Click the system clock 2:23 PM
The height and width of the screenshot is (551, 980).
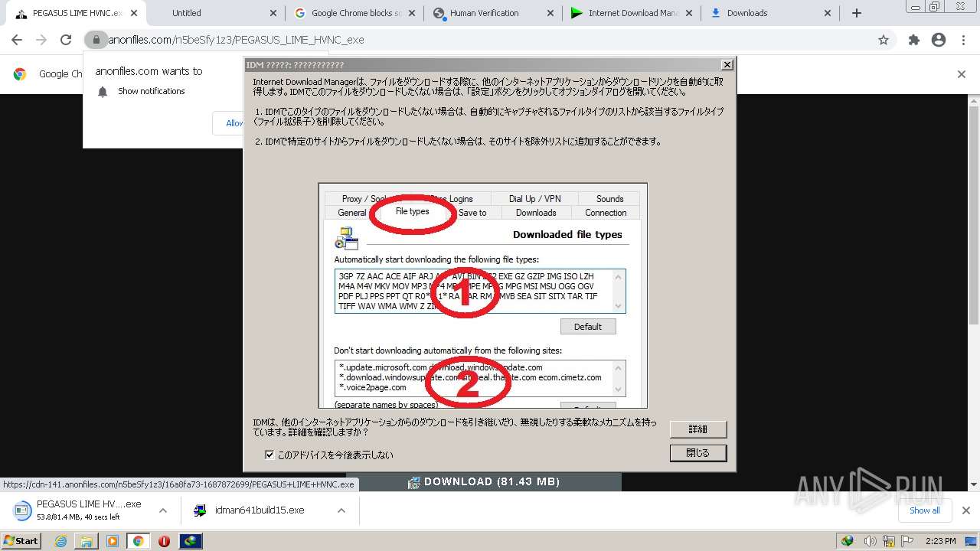(940, 541)
